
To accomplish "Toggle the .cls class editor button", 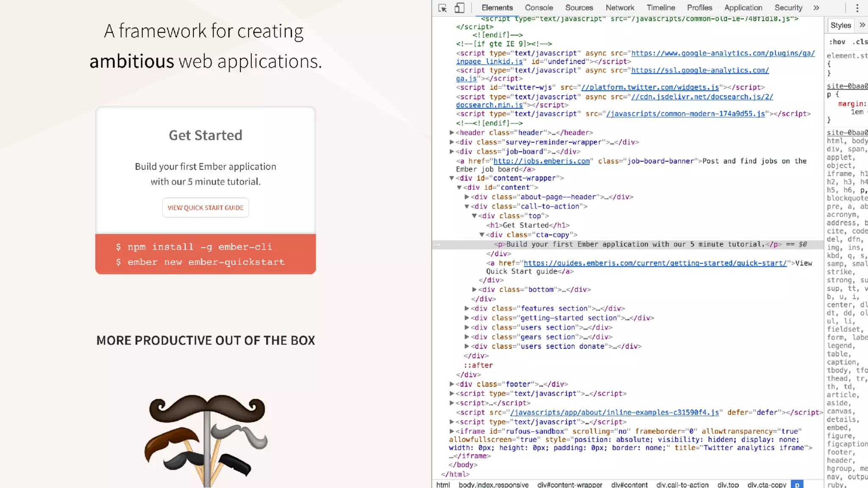I will tap(860, 42).
